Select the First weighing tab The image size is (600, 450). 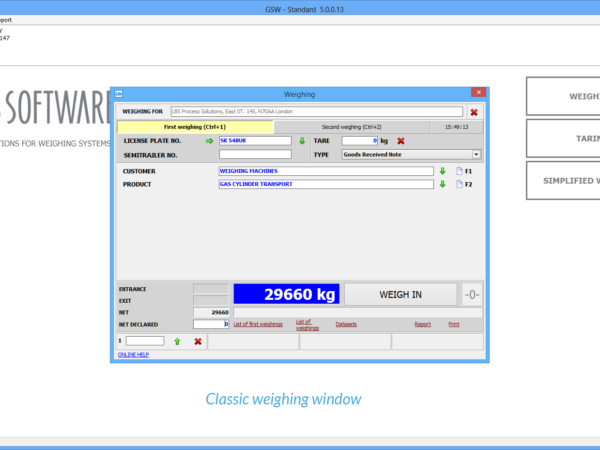(195, 127)
